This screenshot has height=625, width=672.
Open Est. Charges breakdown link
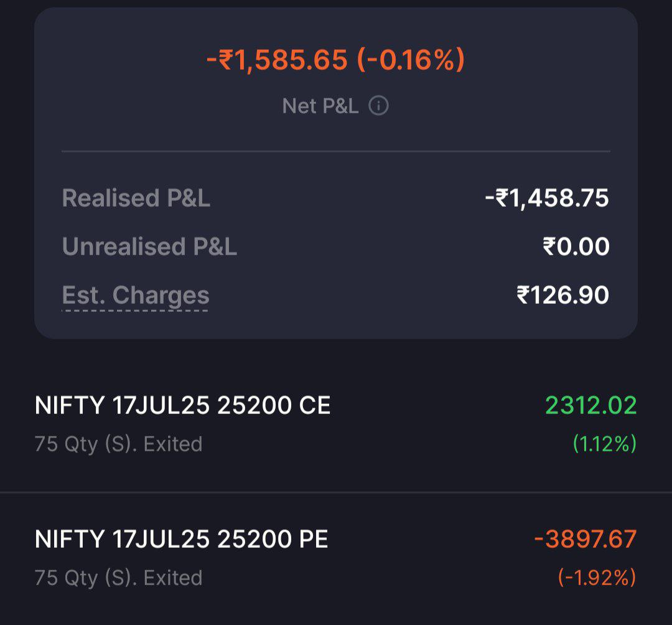click(x=136, y=295)
